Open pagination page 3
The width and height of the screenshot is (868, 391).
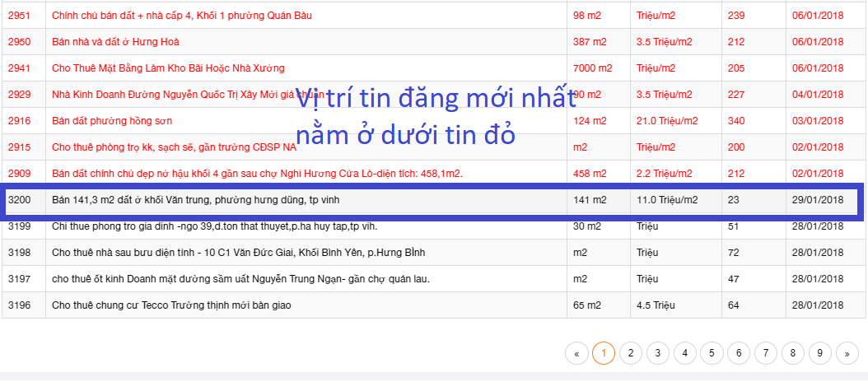(x=658, y=353)
